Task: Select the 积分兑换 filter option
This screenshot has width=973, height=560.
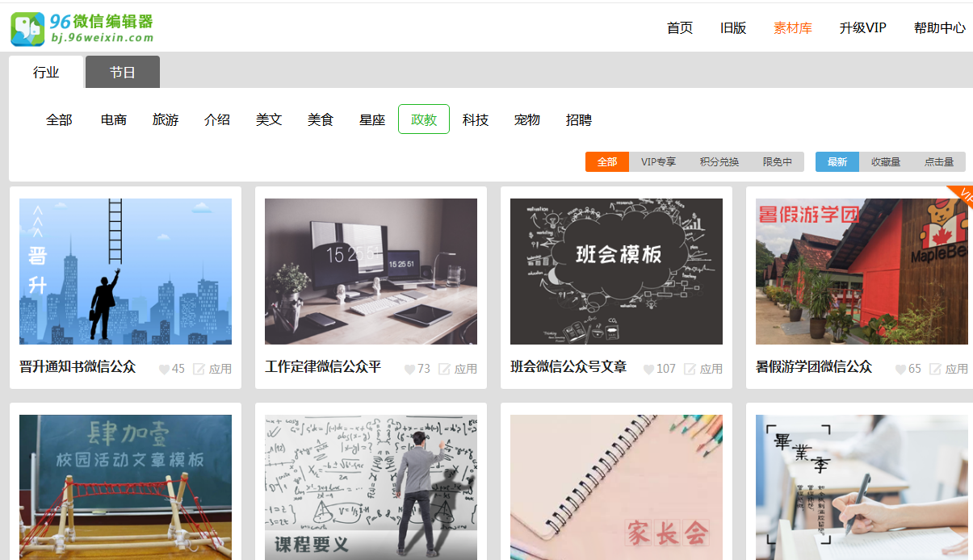Action: click(x=718, y=161)
